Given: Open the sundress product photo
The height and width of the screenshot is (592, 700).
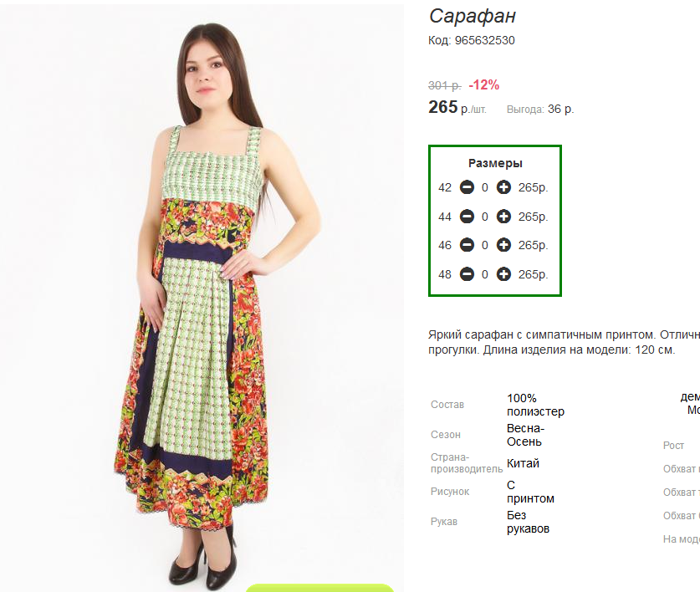Looking at the screenshot, I should (202, 294).
